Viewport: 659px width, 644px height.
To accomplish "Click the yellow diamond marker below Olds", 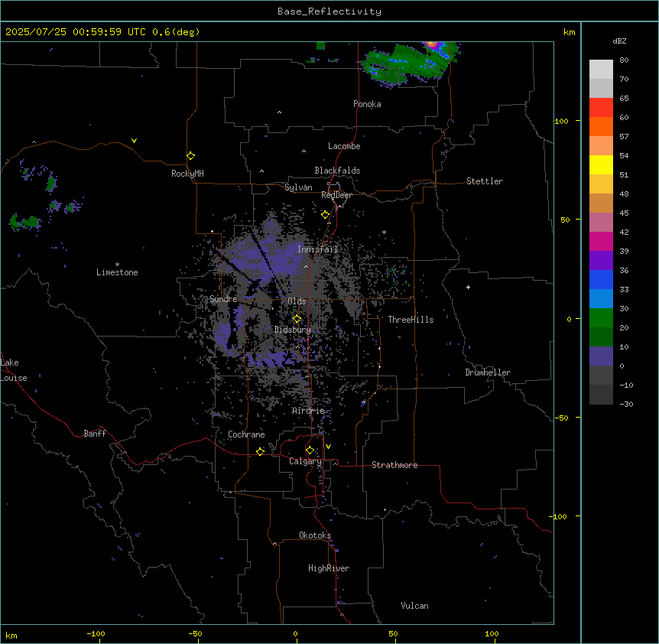I will (297, 319).
